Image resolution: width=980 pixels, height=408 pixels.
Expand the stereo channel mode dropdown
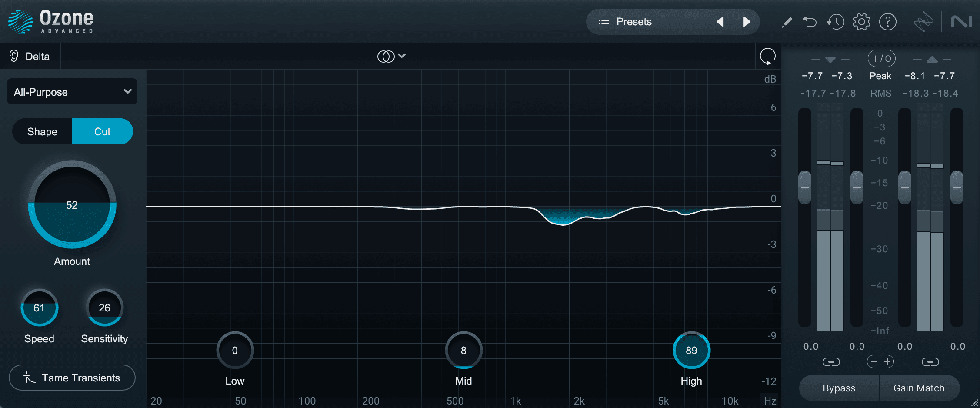(392, 56)
